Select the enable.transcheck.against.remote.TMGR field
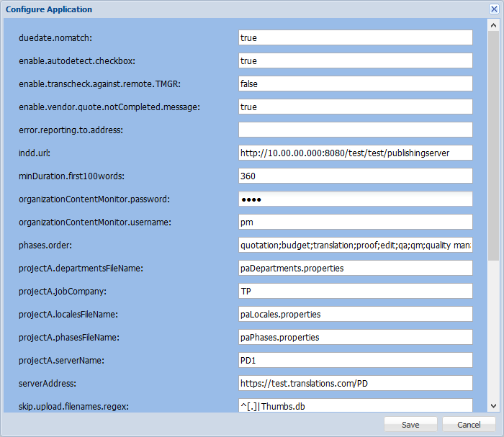This screenshot has width=504, height=437. point(355,84)
